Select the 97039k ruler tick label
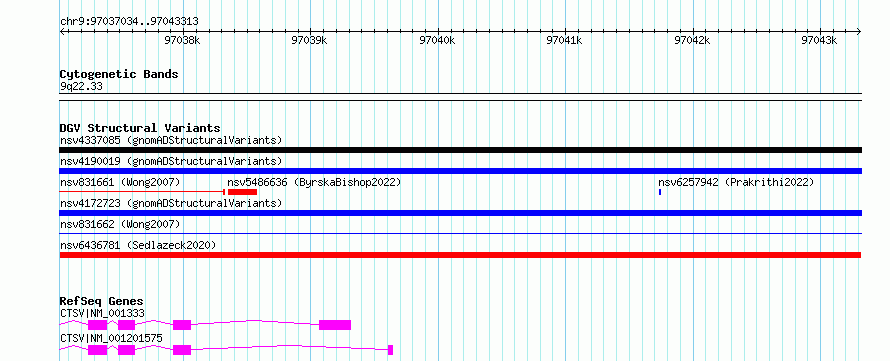The image size is (890, 361). 309,40
